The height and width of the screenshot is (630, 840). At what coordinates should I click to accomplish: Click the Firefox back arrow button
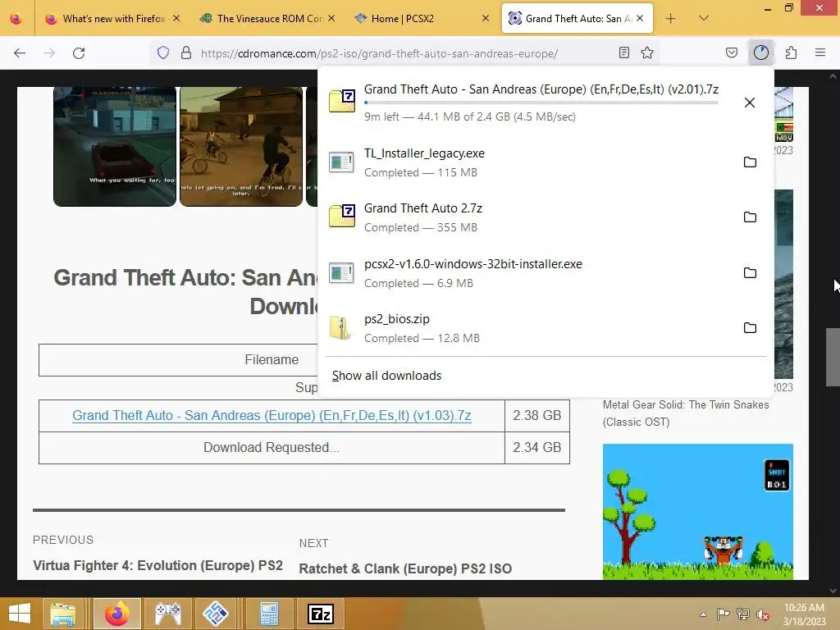pyautogui.click(x=20, y=52)
